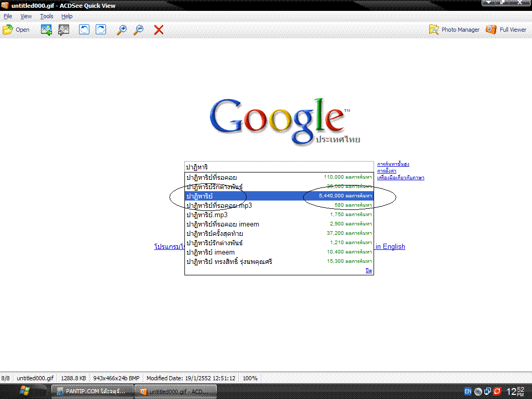The image size is (532, 399).
Task: Open preferences link การตั้งค่า
Action: coord(387,170)
